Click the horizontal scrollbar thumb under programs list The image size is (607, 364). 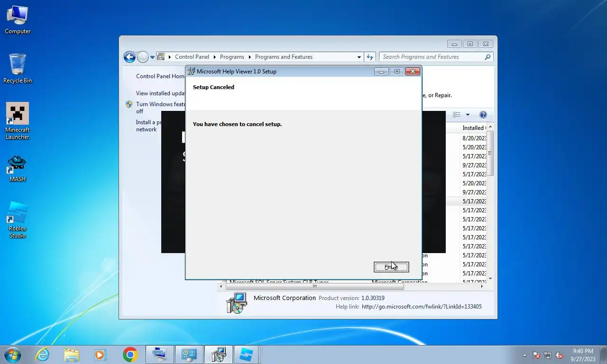click(315, 286)
